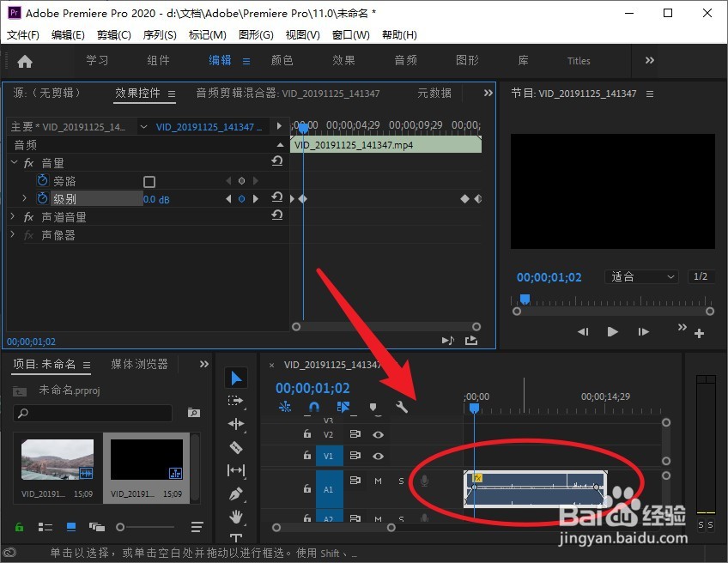Collapse the 音量 effect group
This screenshot has width=728, height=563.
14,162
